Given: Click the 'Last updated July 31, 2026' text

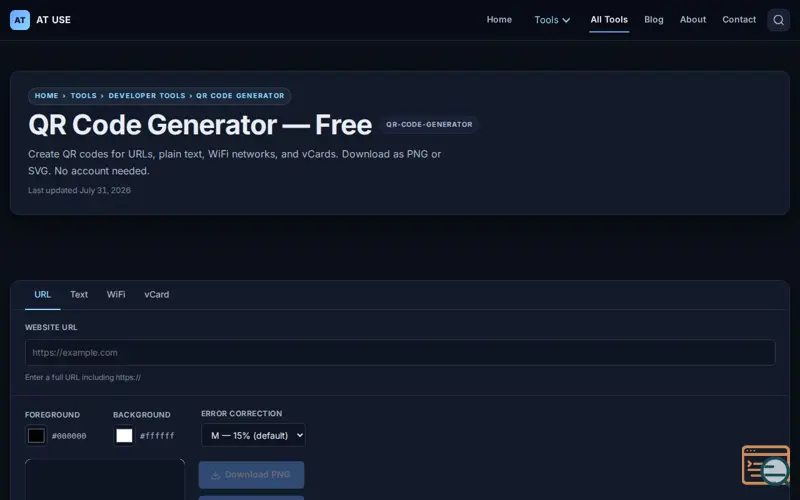Looking at the screenshot, I should click(79, 190).
